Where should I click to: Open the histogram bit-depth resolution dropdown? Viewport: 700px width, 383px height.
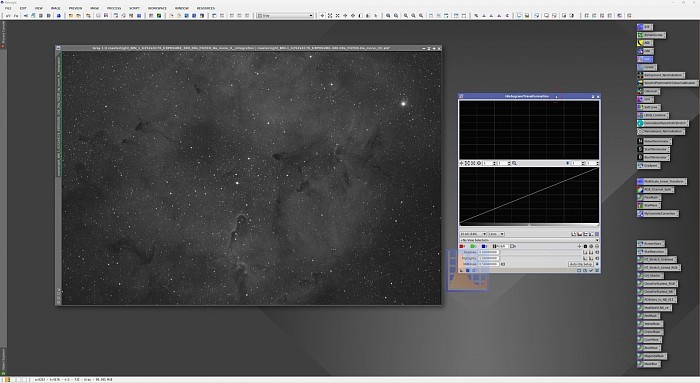[473, 234]
